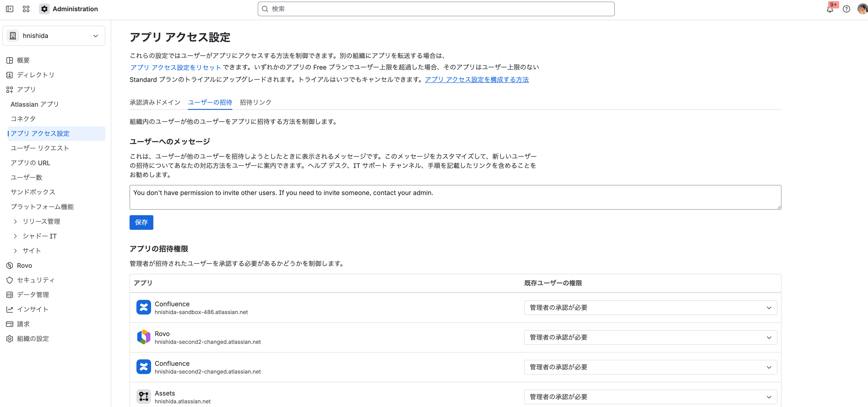Image resolution: width=868 pixels, height=407 pixels.
Task: Open アプリの URL menu item
Action: [56, 163]
